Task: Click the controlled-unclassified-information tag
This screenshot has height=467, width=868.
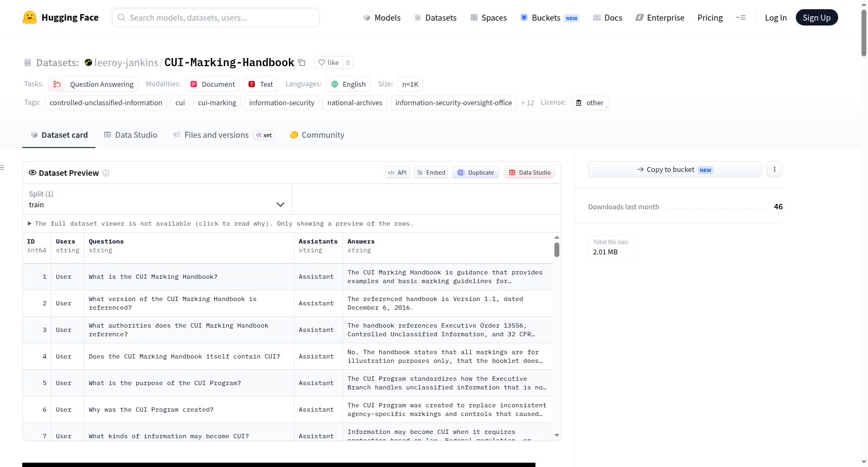Action: (x=106, y=103)
